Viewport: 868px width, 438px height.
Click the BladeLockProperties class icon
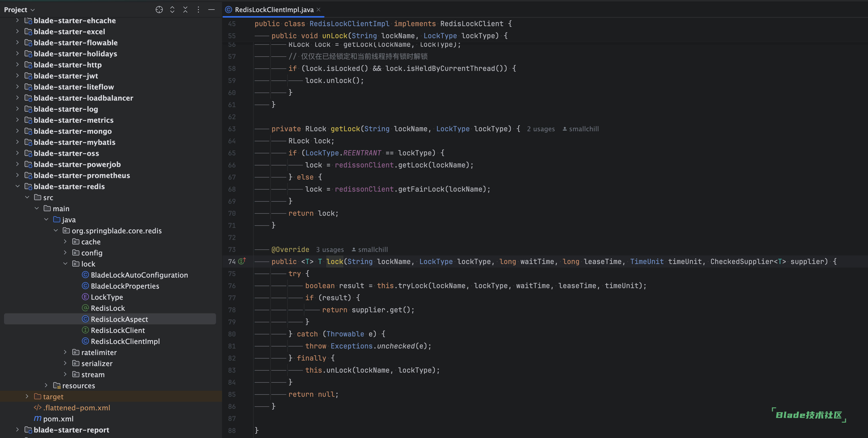click(86, 286)
